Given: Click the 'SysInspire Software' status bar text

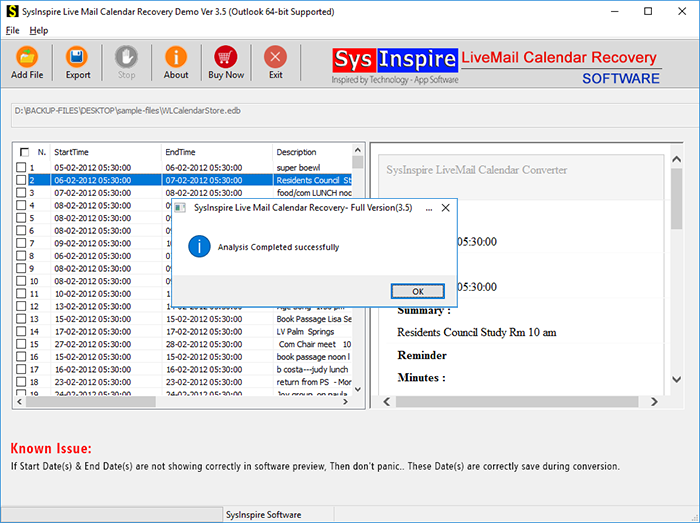Looking at the screenshot, I should (263, 515).
